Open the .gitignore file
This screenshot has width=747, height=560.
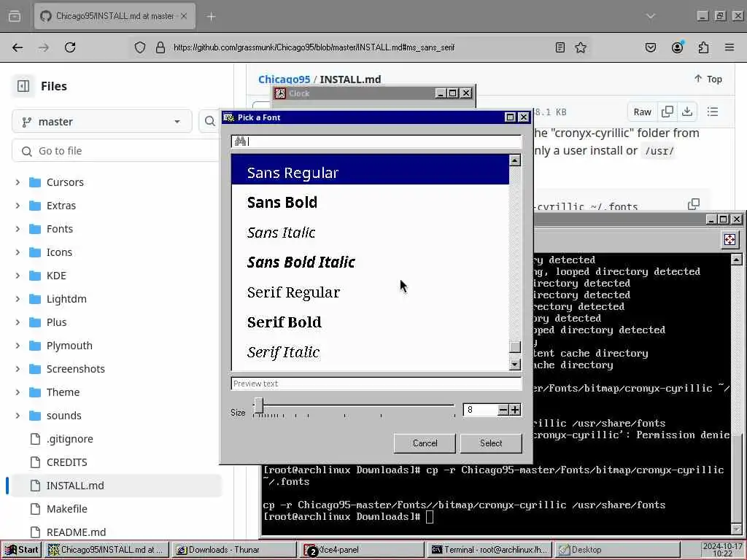[x=69, y=439]
